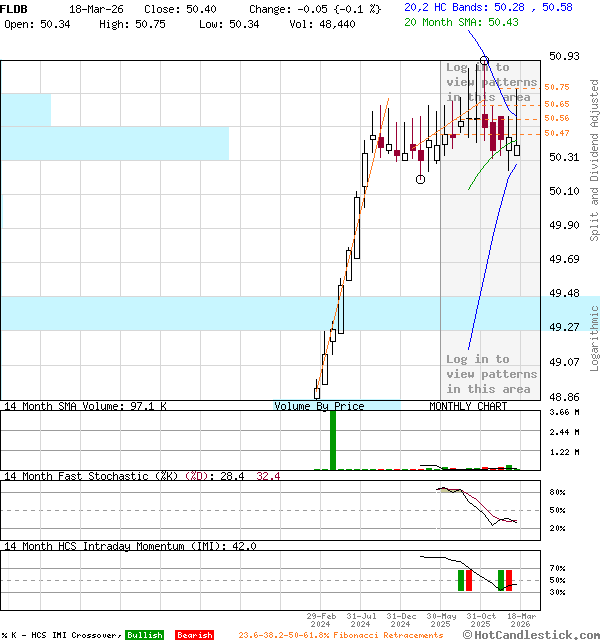Click the FLDB ticker symbol
Viewport: 600px width, 640px height.
pos(14,8)
